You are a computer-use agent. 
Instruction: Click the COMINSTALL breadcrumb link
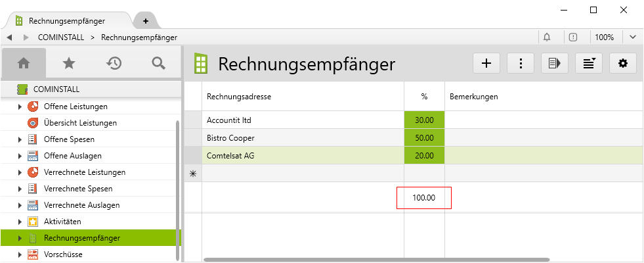[62, 37]
